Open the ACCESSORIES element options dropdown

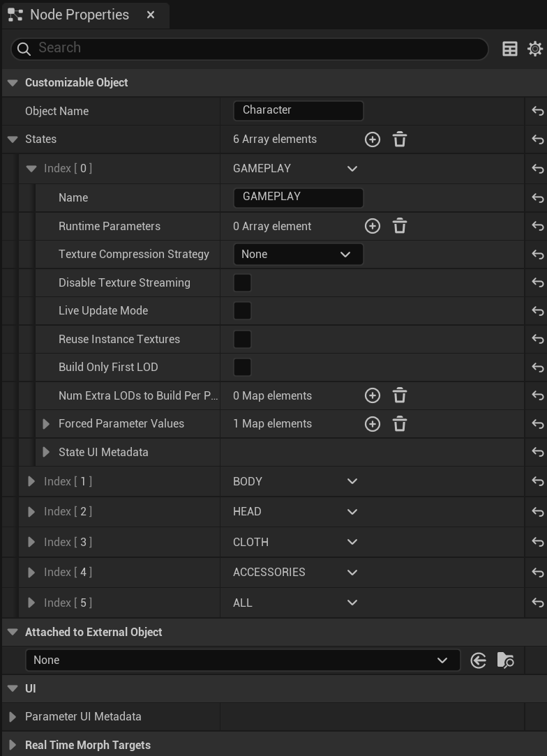352,573
